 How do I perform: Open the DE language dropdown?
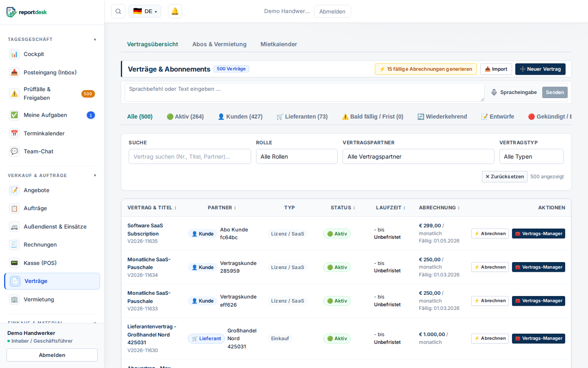point(145,11)
